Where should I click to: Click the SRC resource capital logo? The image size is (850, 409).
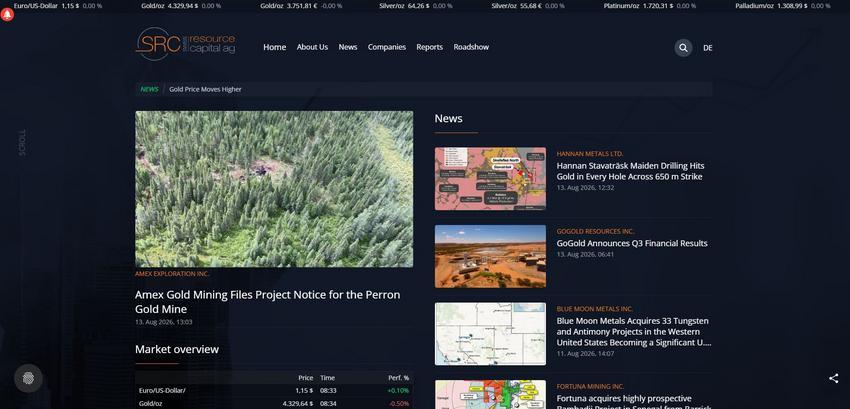tap(185, 44)
